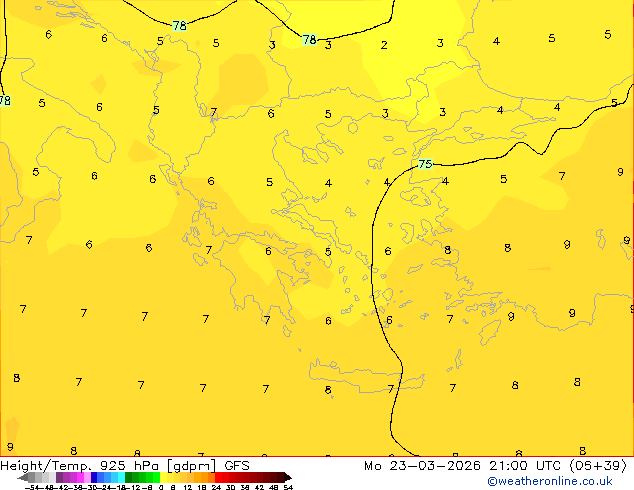634x490 pixels.
Task: Click the scale label -54
Action: coord(32,488)
